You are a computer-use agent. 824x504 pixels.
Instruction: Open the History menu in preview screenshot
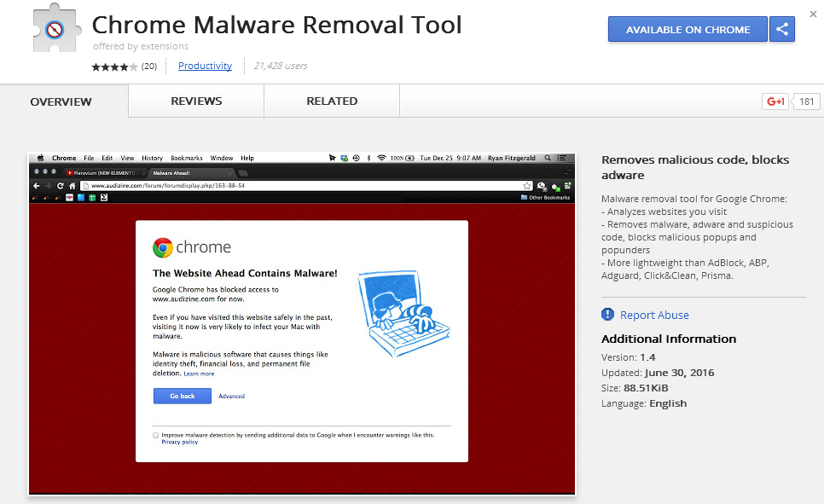coord(153,158)
